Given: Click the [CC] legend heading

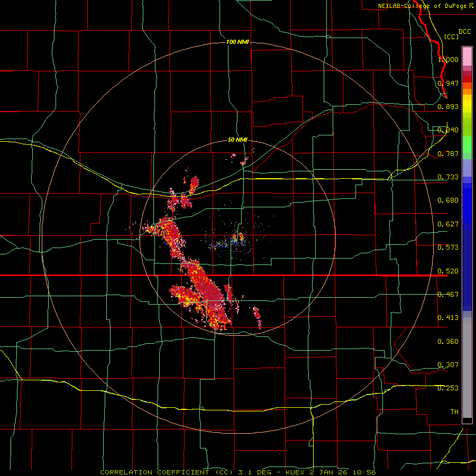Looking at the screenshot, I should pos(451,36).
